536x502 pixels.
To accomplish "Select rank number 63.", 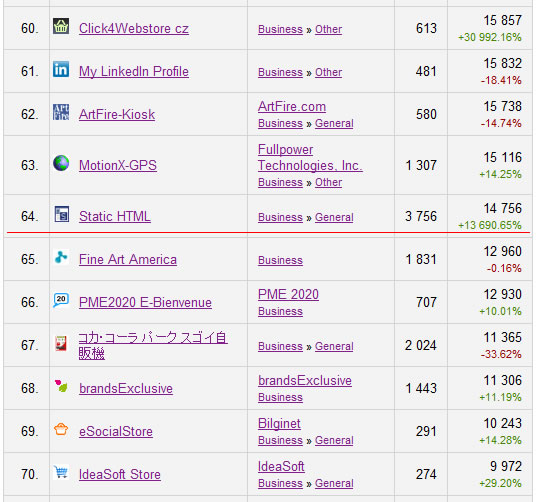I will [x=30, y=165].
